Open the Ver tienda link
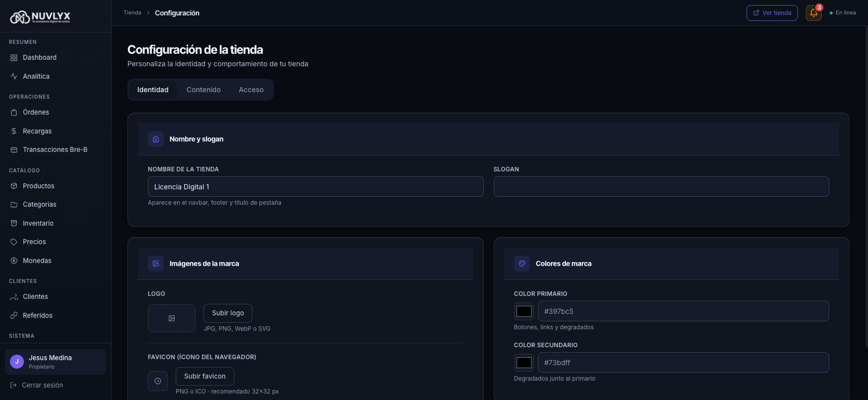The image size is (868, 400). 771,13
